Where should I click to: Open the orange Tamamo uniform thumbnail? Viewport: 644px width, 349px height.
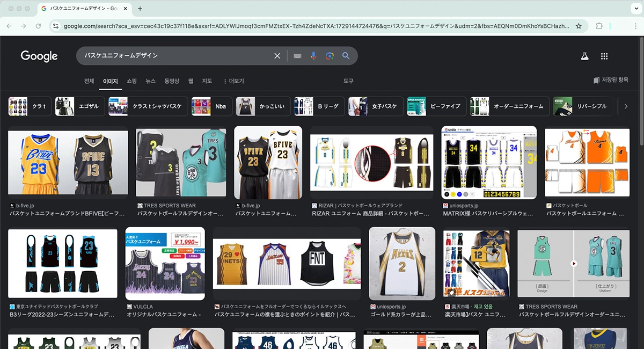[587, 162]
